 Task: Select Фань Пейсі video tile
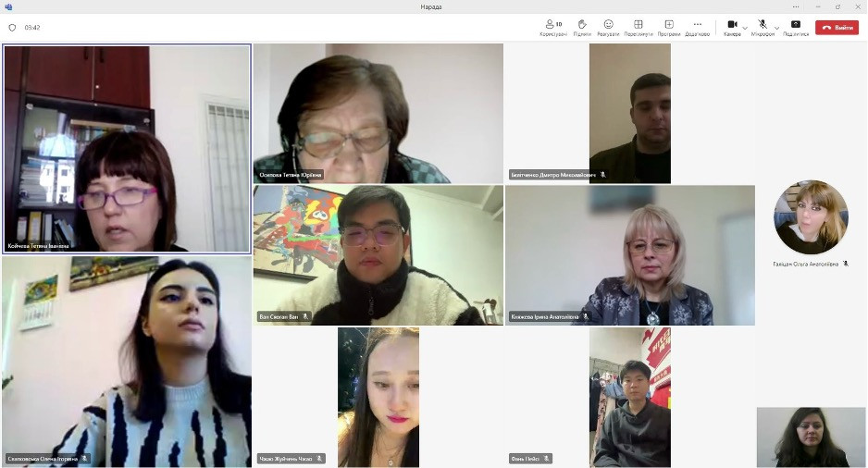coord(630,397)
